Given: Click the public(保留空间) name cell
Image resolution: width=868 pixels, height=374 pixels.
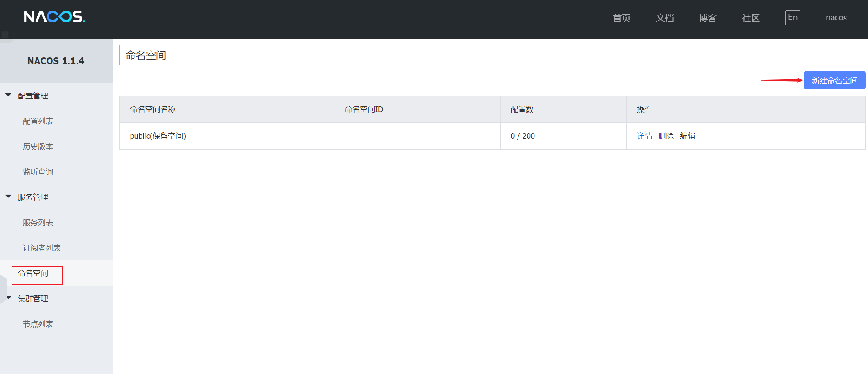Looking at the screenshot, I should pyautogui.click(x=227, y=136).
